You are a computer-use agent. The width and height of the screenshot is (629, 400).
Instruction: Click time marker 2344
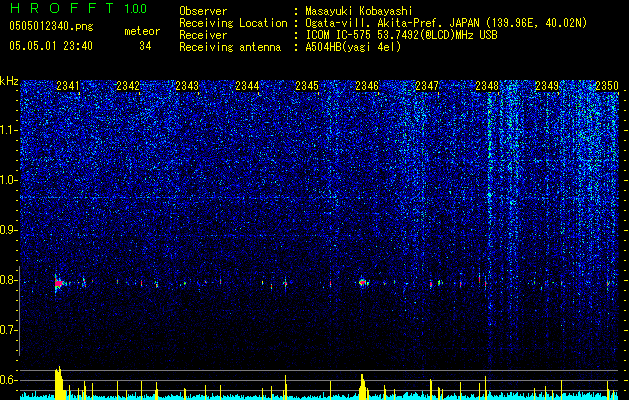coord(247,85)
